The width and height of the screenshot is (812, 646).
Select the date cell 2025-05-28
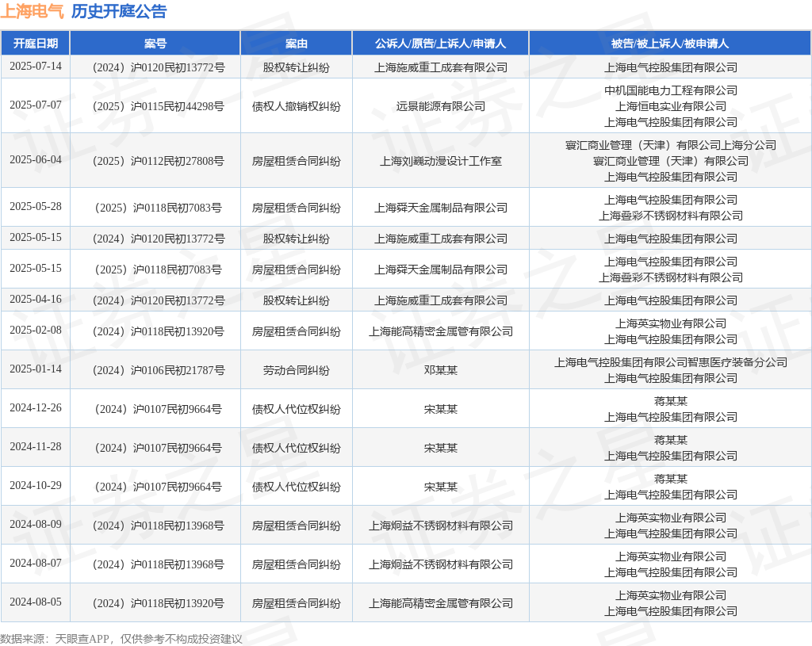[x=35, y=207]
